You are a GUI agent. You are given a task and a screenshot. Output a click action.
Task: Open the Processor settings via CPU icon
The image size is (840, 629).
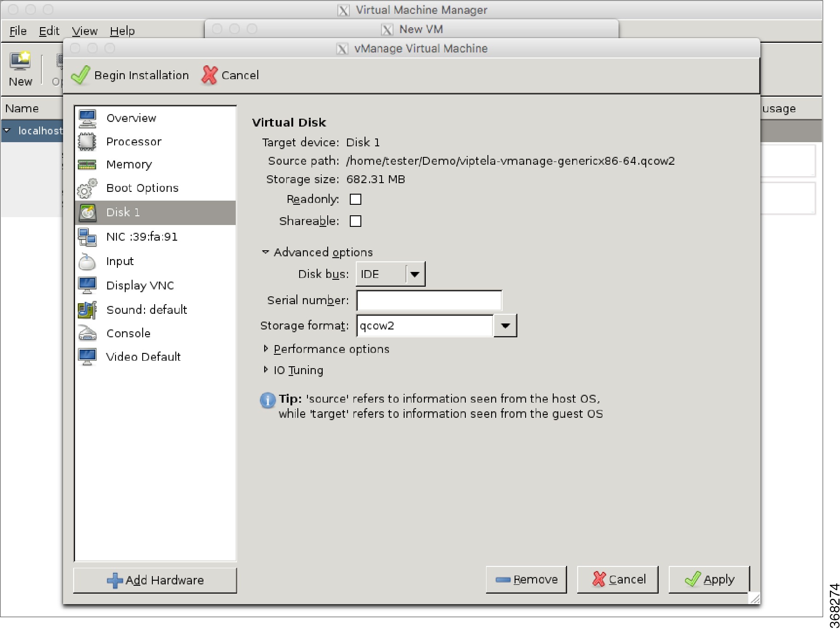(x=133, y=141)
